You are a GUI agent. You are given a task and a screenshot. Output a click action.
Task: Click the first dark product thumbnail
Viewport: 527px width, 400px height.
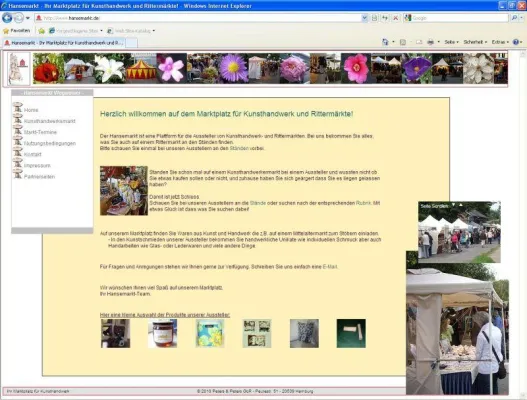point(116,333)
